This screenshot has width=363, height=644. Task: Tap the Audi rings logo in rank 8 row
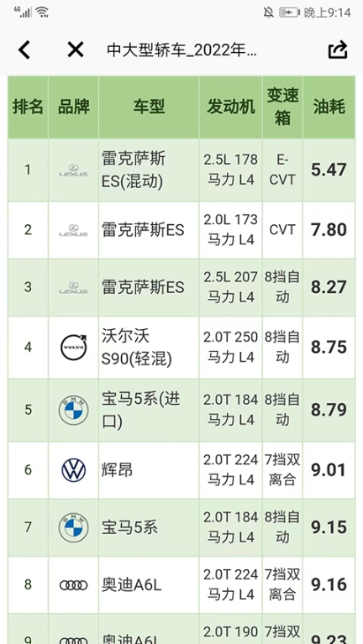click(74, 585)
